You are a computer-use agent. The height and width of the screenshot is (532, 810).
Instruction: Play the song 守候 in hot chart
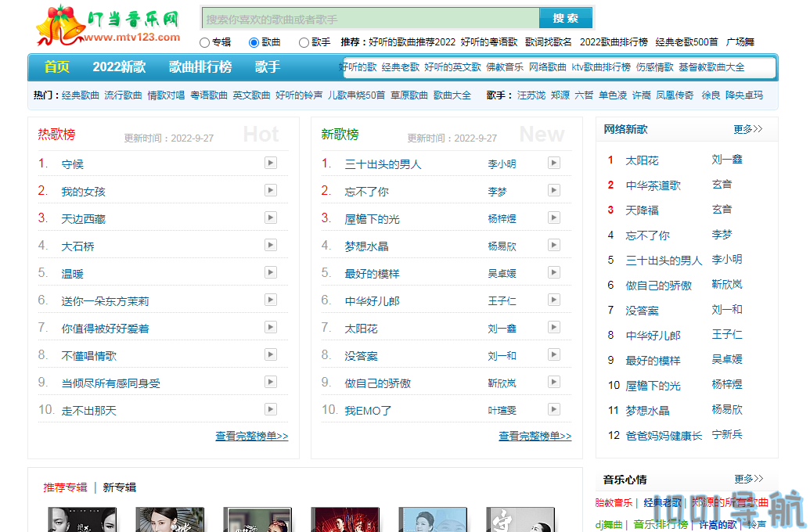click(x=270, y=164)
